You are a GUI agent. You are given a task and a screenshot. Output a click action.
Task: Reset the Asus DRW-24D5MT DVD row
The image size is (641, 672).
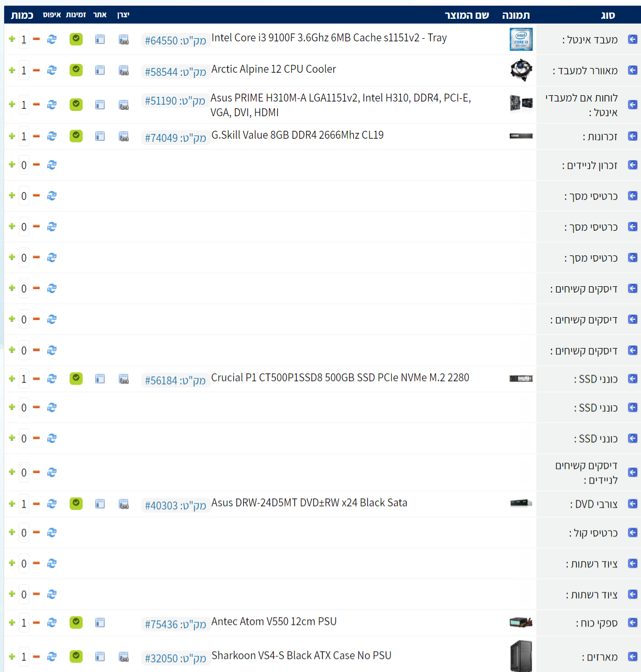52,503
